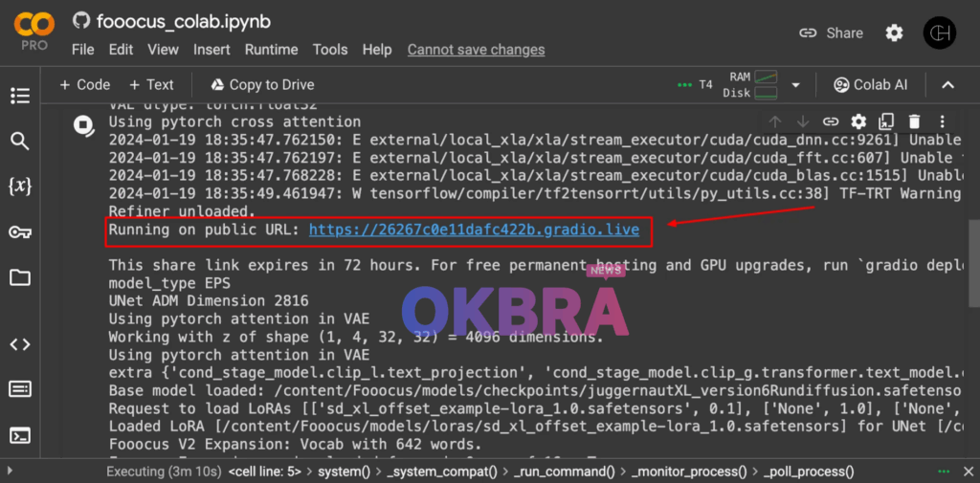980x483 pixels.
Task: Click Copy to Drive button
Action: (x=262, y=85)
